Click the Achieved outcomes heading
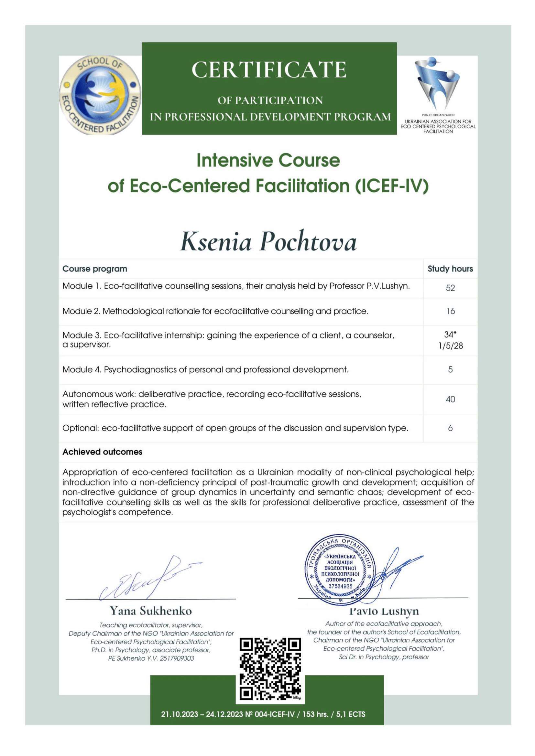This screenshot has width=535, height=756. tap(103, 452)
